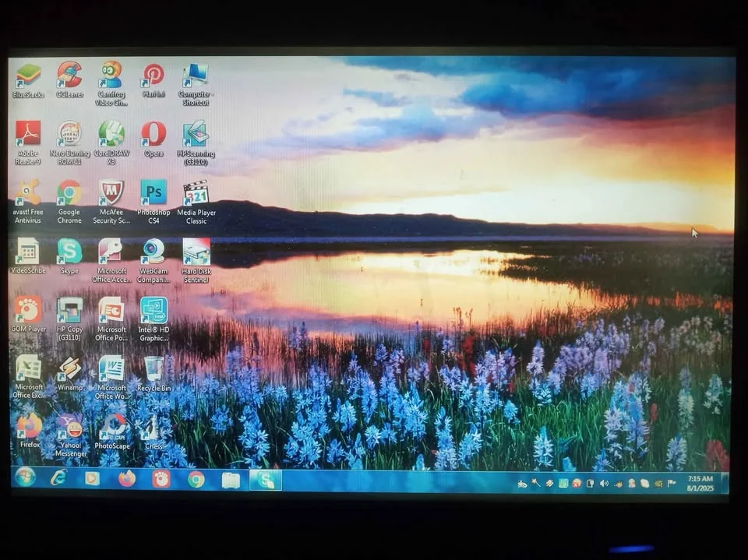
Task: Click the Chrome taskbar button
Action: [x=196, y=479]
